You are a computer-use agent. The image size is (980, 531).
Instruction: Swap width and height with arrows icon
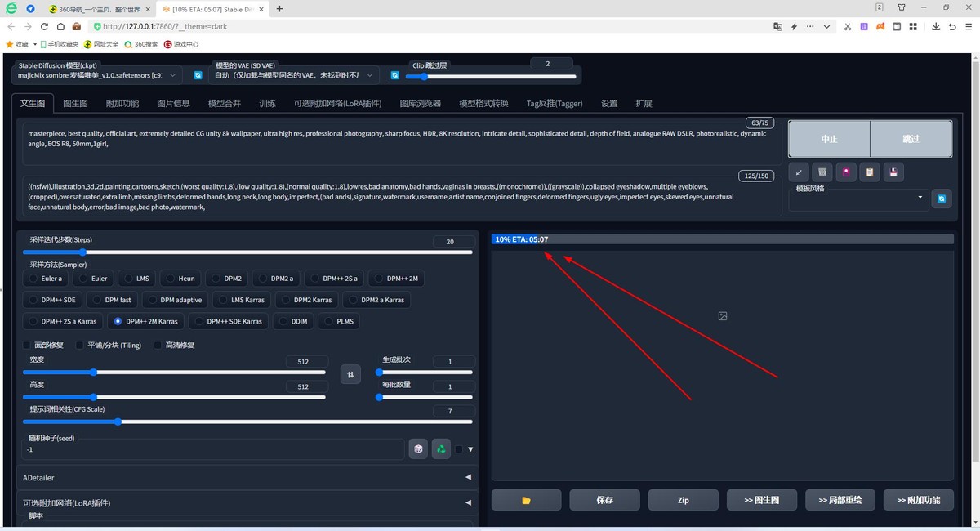click(x=350, y=374)
